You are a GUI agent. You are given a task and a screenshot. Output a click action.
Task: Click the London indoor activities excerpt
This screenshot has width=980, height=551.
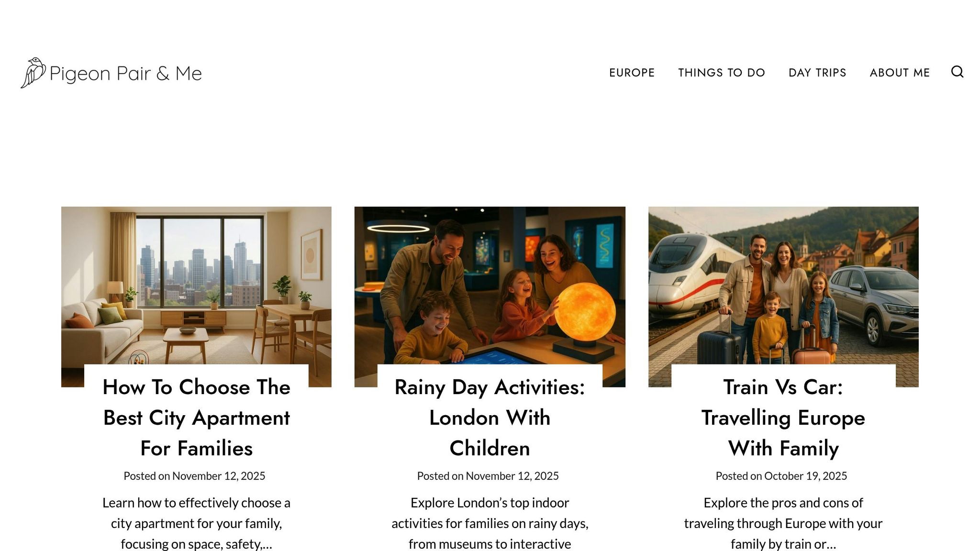490,523
